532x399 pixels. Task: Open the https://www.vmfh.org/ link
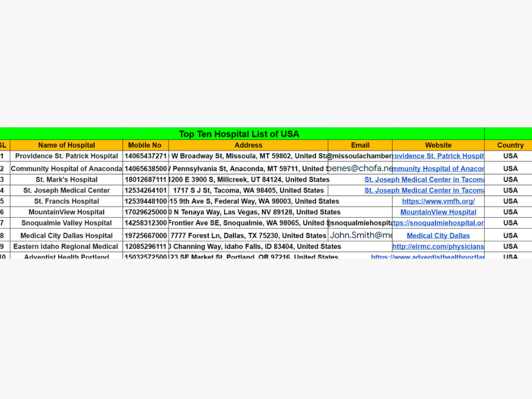[438, 201]
